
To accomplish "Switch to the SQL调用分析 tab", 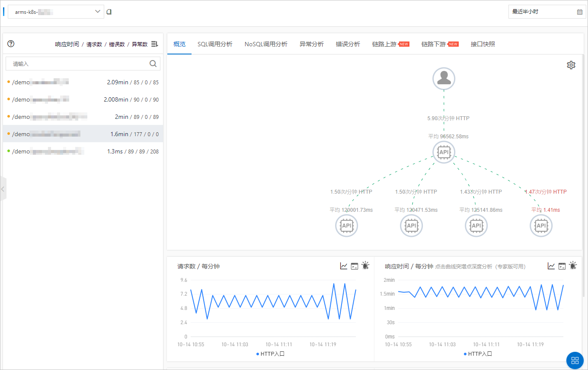I will click(x=215, y=44).
